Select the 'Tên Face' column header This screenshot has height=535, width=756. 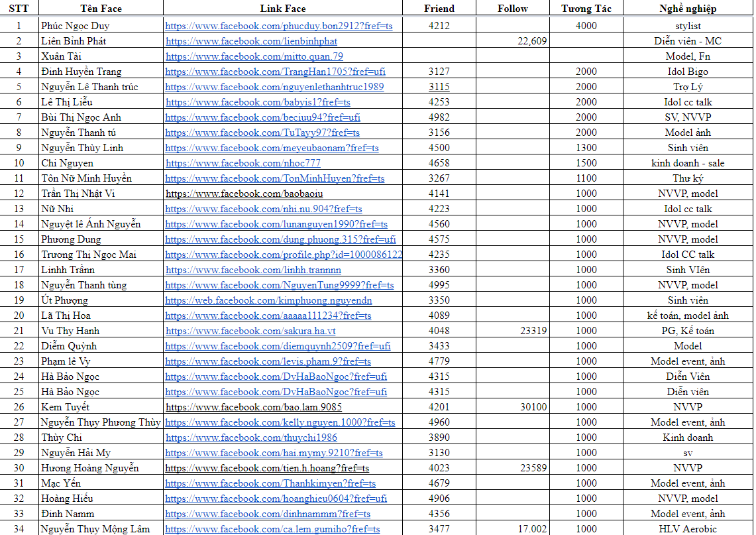coord(101,9)
